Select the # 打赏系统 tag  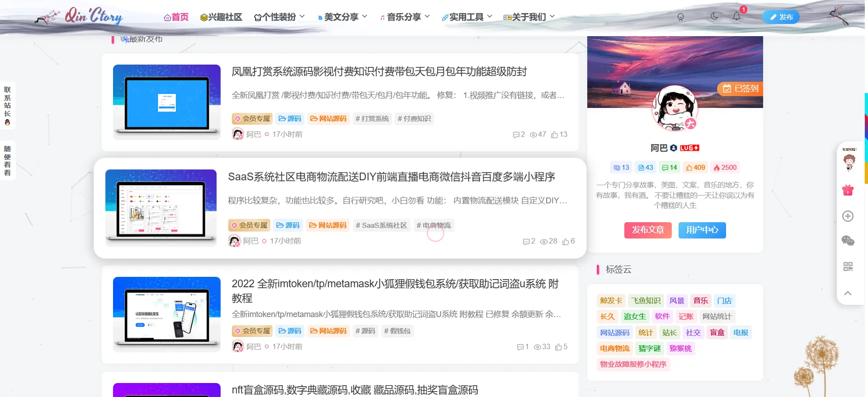click(x=372, y=119)
